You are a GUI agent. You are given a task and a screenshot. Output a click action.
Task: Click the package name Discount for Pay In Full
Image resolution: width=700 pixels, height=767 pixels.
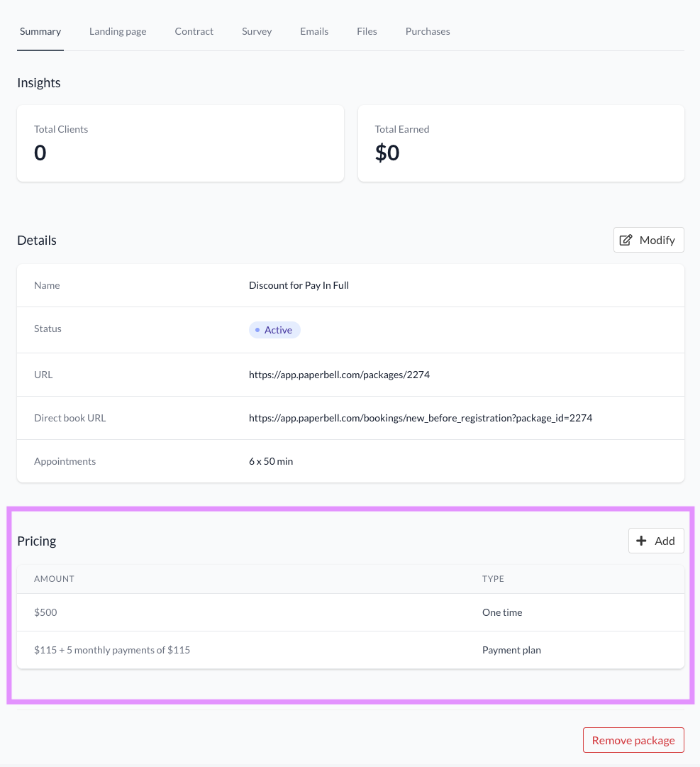[x=299, y=285]
